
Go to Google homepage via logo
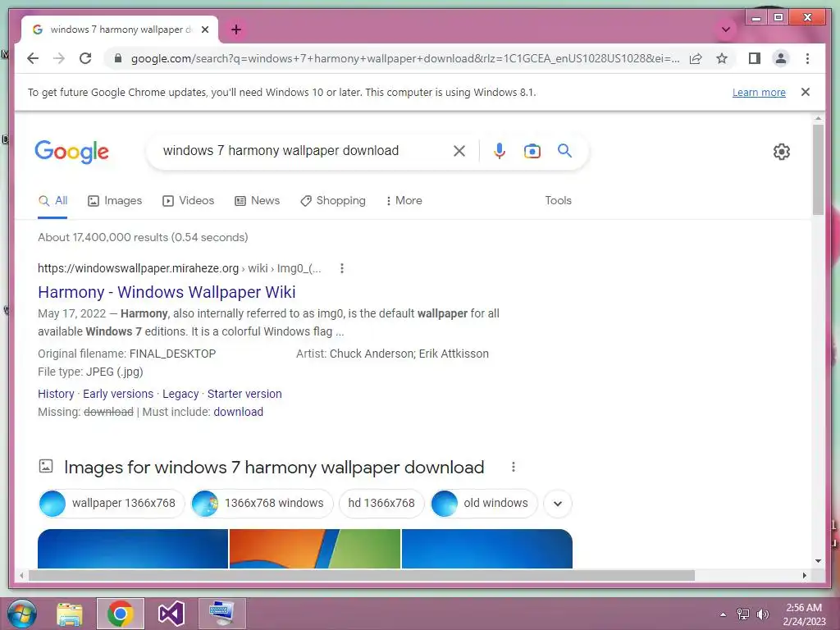[72, 152]
